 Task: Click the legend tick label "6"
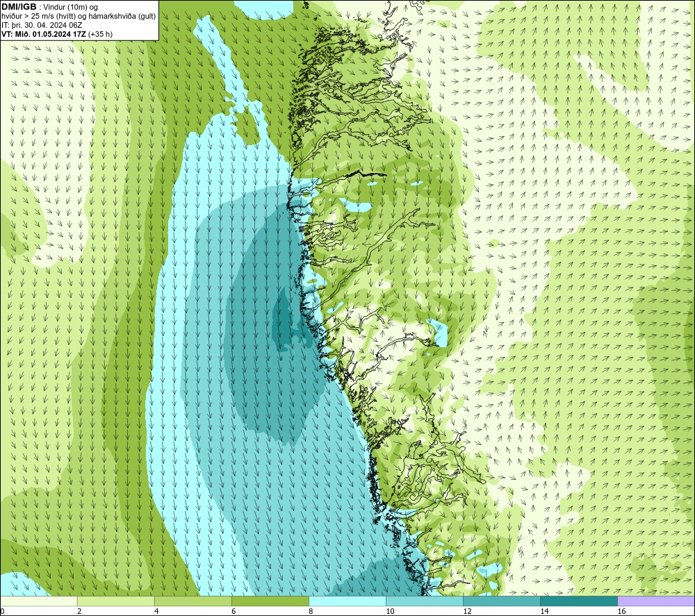[x=234, y=612]
